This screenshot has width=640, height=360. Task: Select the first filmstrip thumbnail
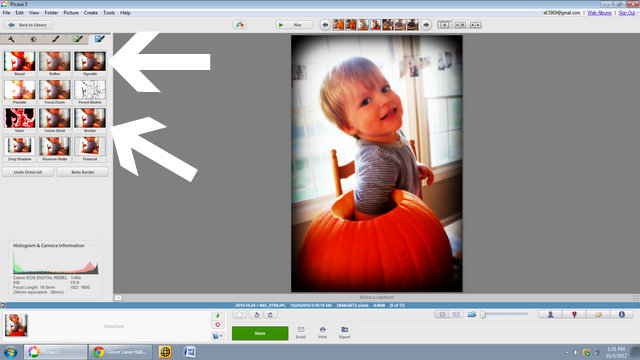tap(338, 25)
